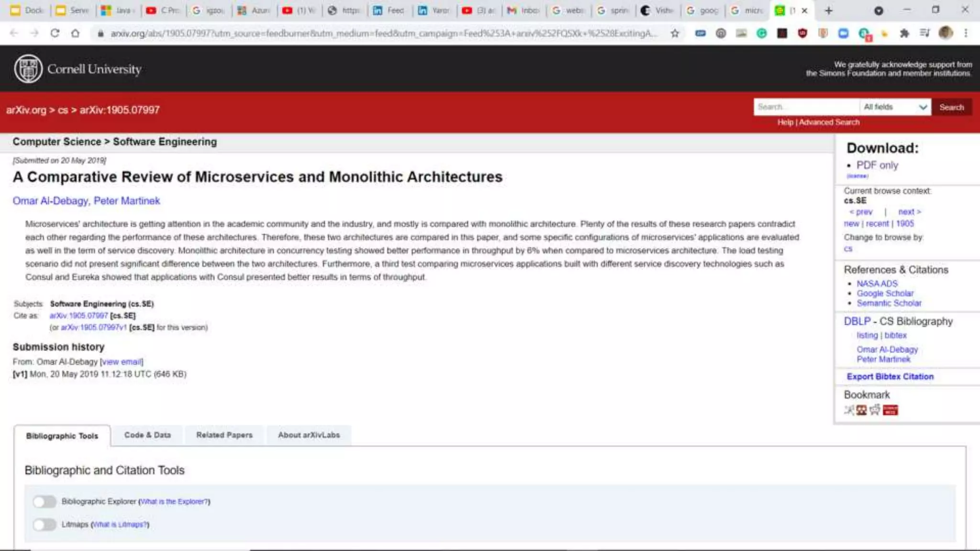Viewport: 980px width, 551px height.
Task: Expand the All fields search dropdown
Action: click(x=895, y=107)
